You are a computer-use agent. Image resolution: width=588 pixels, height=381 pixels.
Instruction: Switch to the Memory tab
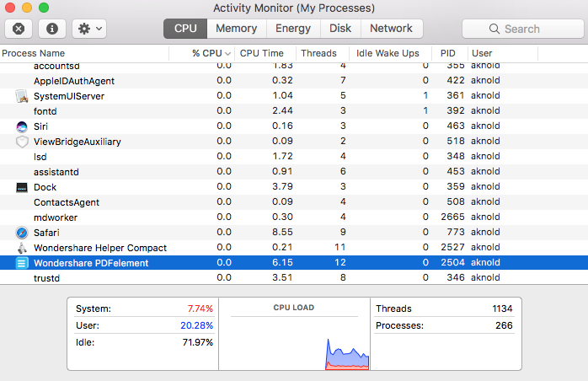click(x=236, y=29)
